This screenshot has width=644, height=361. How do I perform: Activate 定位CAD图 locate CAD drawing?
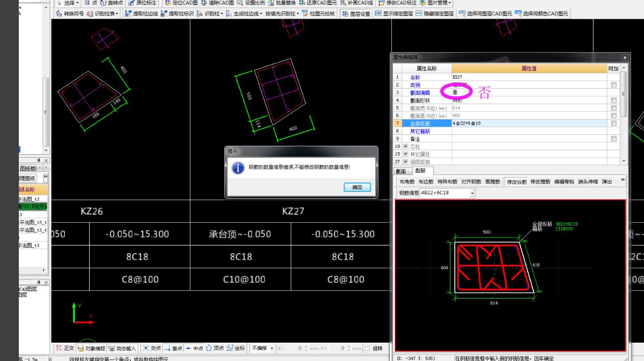pyautogui.click(x=181, y=3)
